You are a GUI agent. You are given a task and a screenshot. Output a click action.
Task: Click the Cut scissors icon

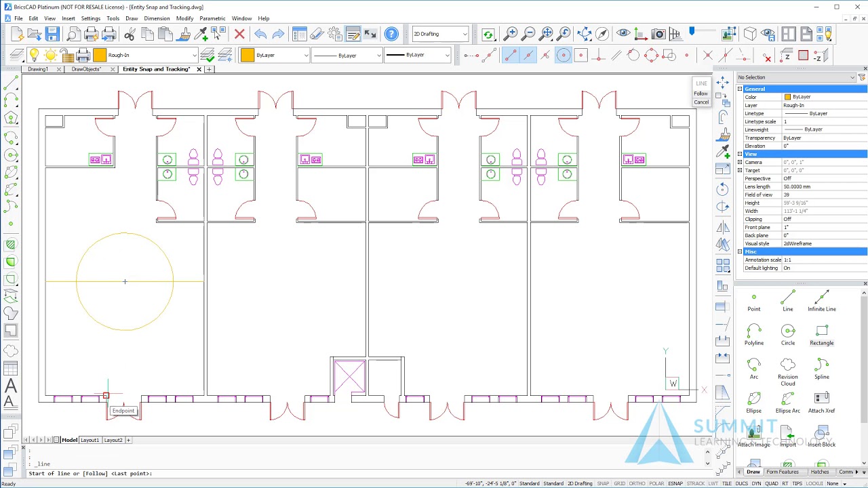(x=130, y=34)
